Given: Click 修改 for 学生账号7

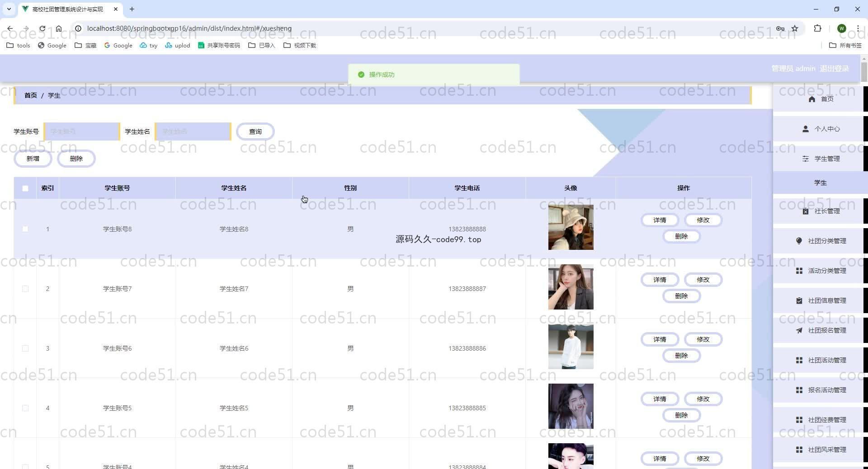Looking at the screenshot, I should pyautogui.click(x=703, y=280).
